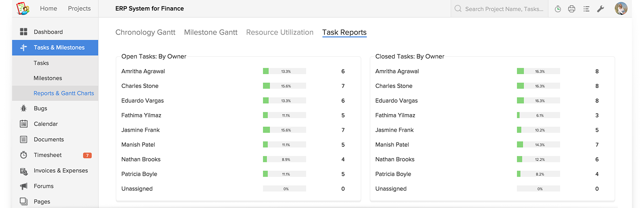The image size is (644, 208).
Task: Switch to the Milestone Gantt tab
Action: (x=211, y=32)
